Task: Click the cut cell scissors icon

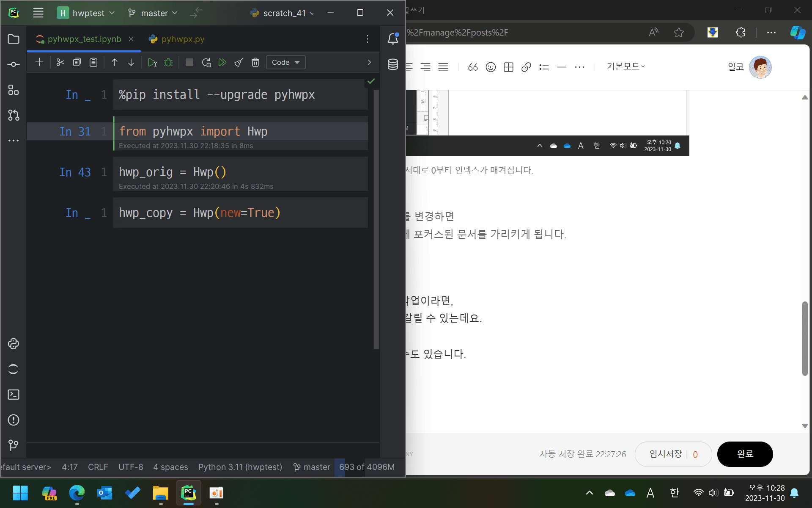Action: pyautogui.click(x=60, y=62)
